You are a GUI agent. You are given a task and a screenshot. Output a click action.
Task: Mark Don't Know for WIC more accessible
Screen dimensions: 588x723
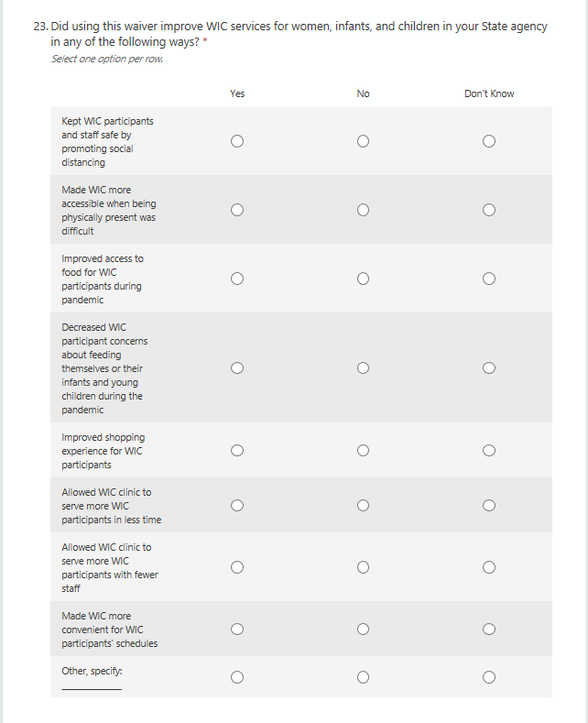coord(489,210)
